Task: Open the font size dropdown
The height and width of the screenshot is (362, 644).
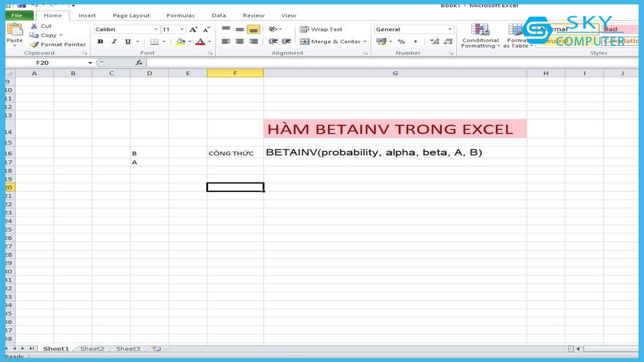Action: click(182, 30)
